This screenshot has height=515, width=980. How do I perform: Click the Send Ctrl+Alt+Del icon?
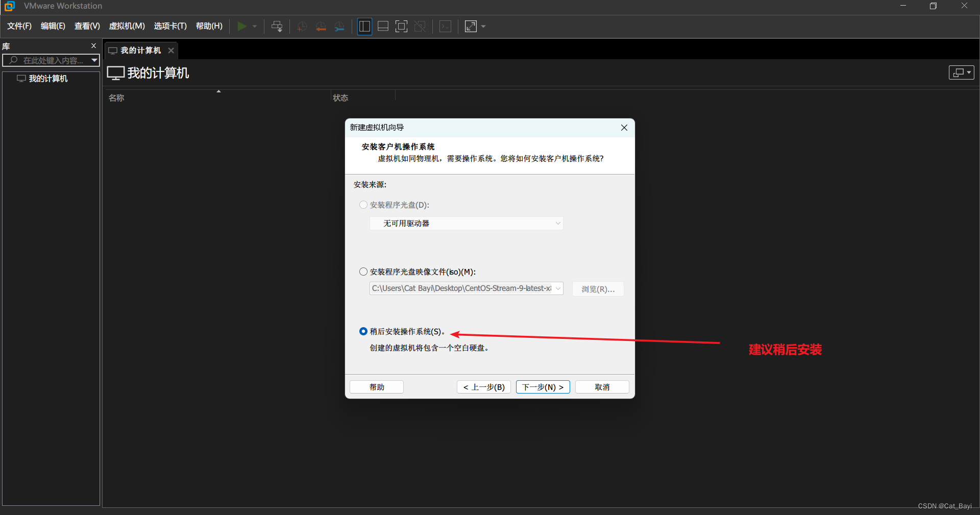point(277,26)
